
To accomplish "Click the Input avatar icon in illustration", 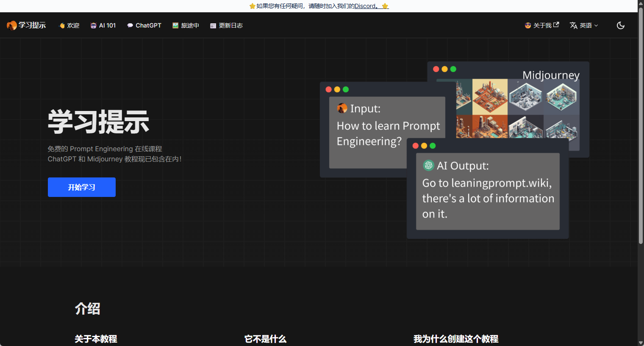I will click(342, 108).
